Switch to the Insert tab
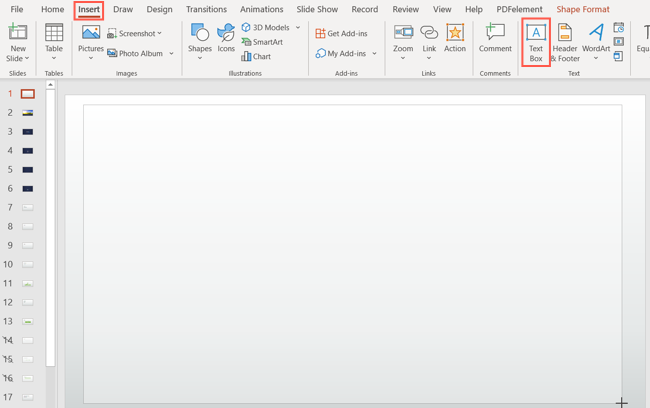Viewport: 650px width, 408px height. 89,10
